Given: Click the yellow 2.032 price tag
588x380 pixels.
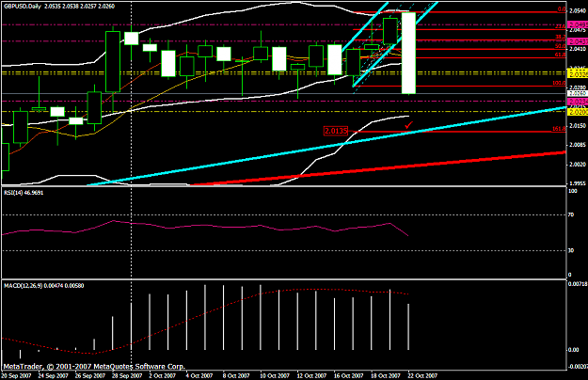Looking at the screenshot, I should [578, 74].
